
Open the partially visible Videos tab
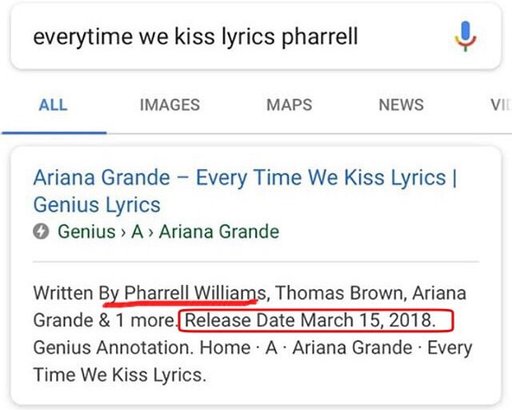(501, 105)
